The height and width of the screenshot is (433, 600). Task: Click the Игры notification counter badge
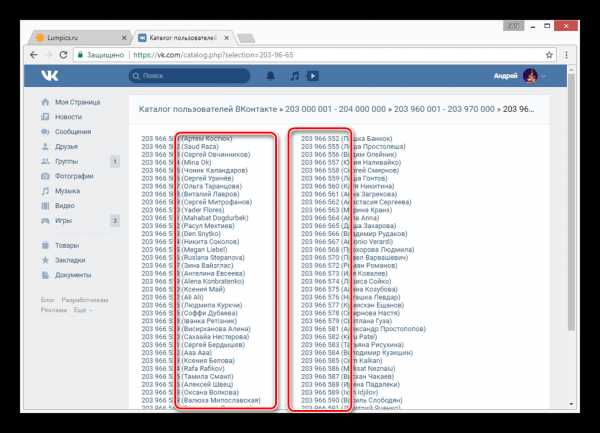pyautogui.click(x=115, y=220)
